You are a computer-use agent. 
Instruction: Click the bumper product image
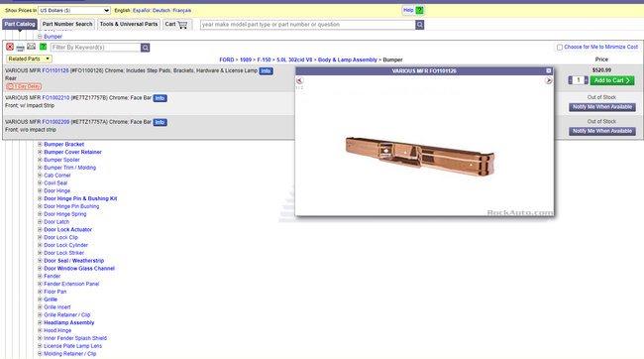point(420,157)
